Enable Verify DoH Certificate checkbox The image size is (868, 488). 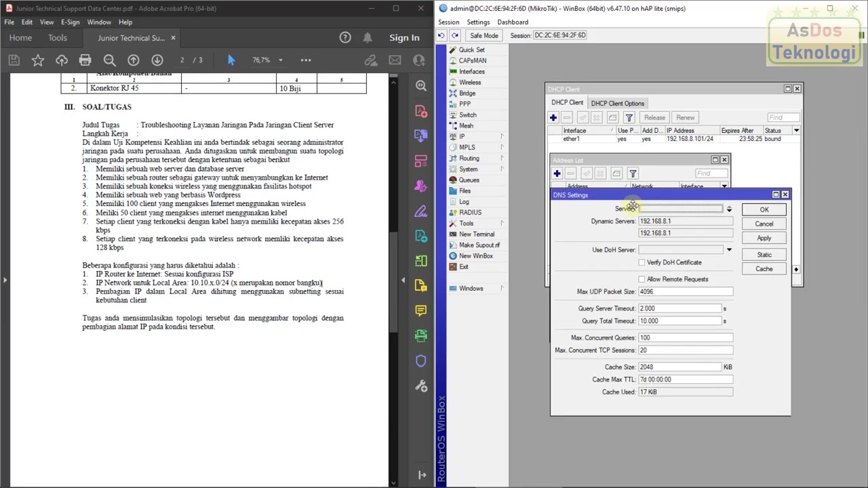[642, 262]
